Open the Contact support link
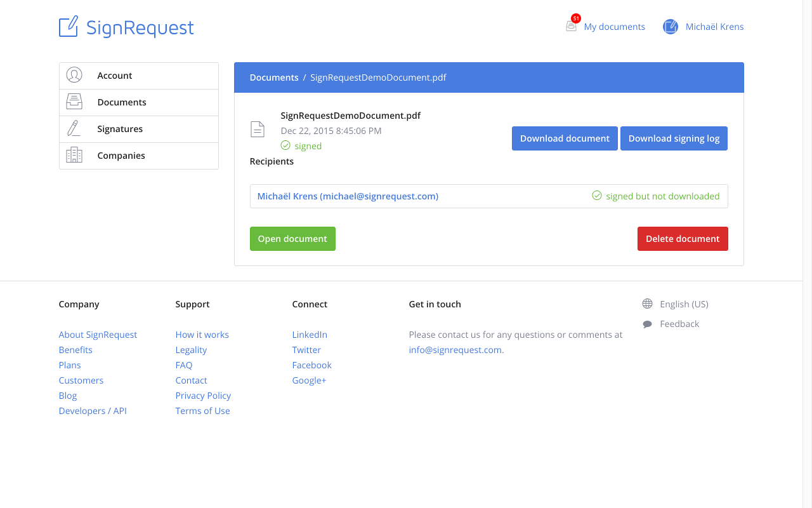The width and height of the screenshot is (812, 508). [x=191, y=380]
